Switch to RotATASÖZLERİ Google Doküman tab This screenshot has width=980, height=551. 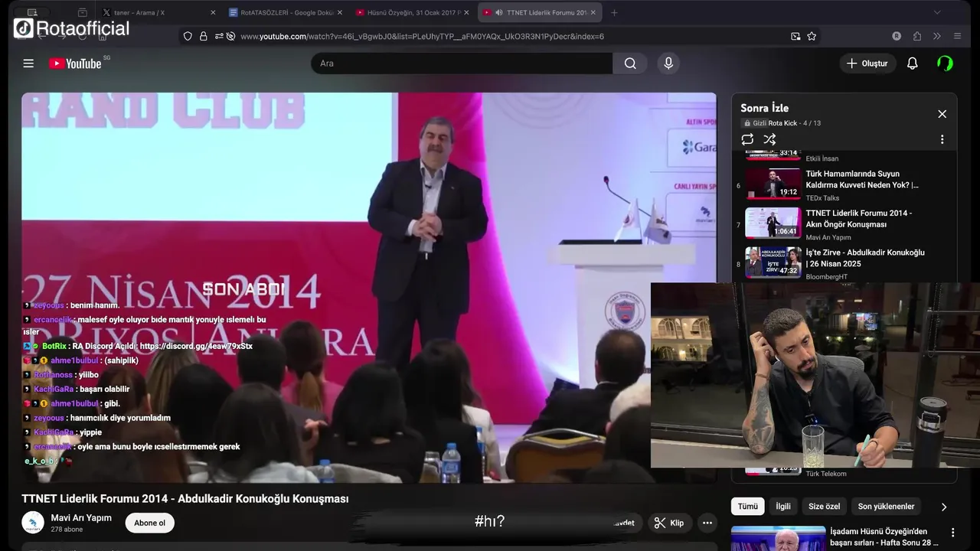tap(285, 12)
